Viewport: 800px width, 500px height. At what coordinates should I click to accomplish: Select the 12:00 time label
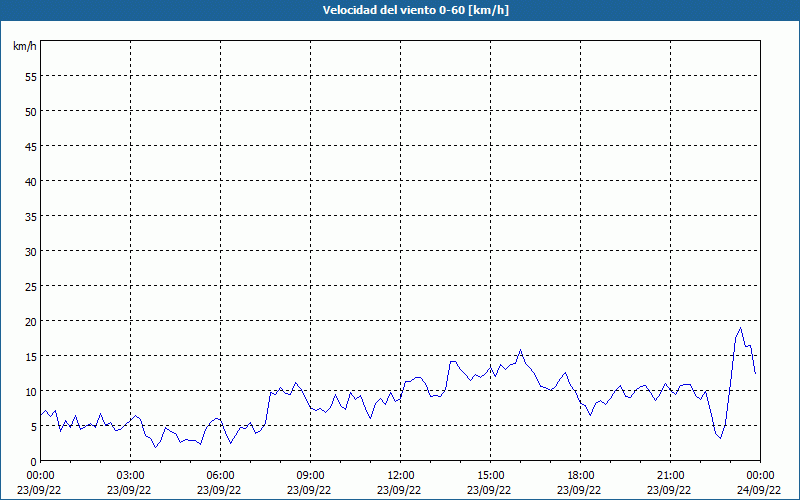click(400, 475)
